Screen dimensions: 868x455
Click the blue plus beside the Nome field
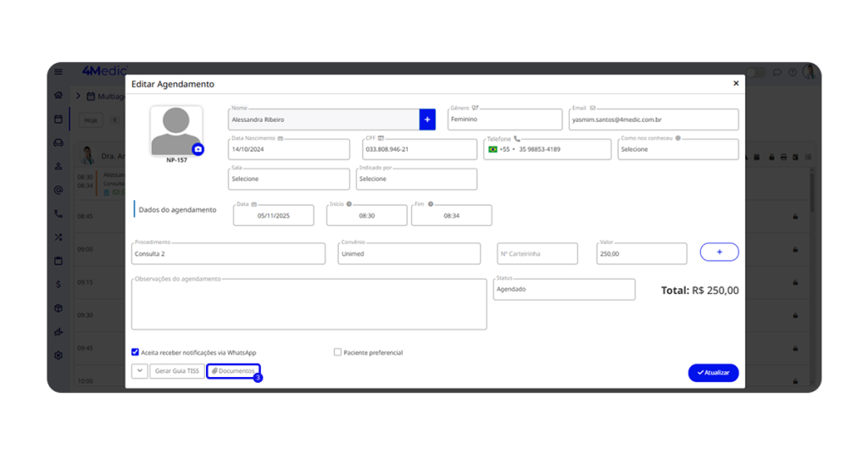click(427, 119)
